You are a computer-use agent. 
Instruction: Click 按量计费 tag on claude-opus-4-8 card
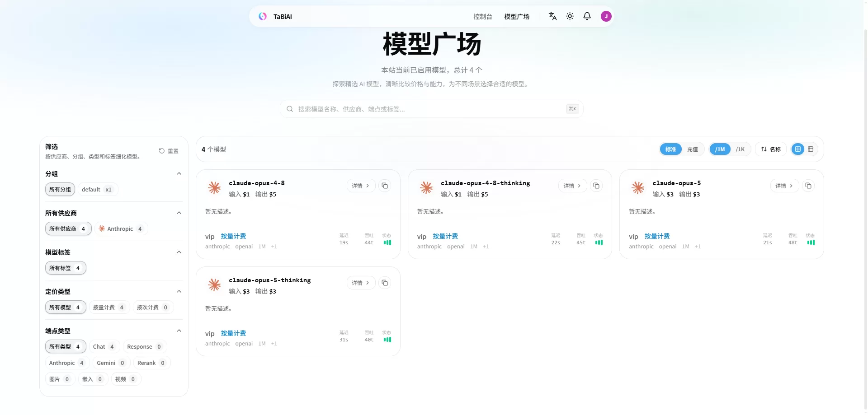[x=233, y=236]
